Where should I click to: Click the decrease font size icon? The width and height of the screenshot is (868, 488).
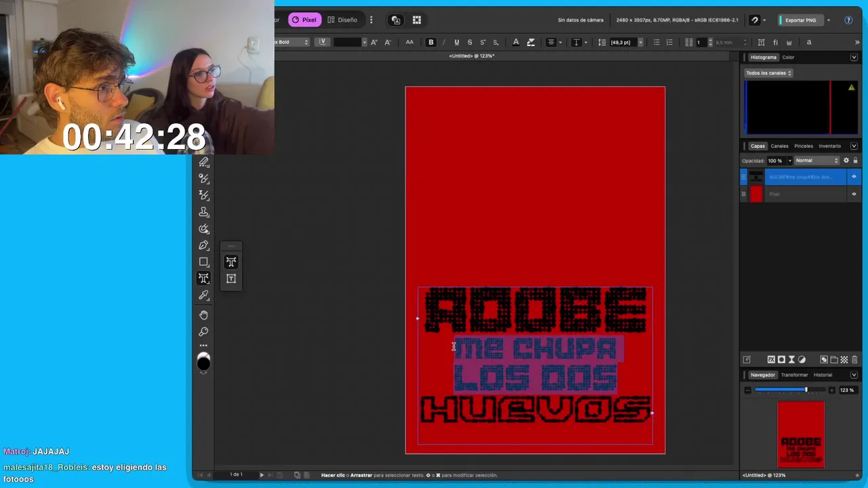click(387, 42)
